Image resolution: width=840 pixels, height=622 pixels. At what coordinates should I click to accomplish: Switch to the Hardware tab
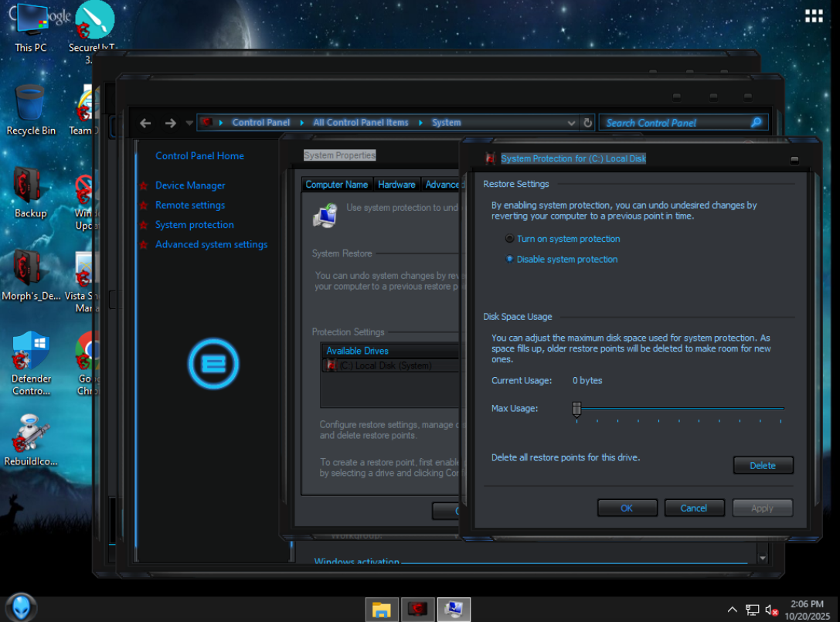[396, 185]
